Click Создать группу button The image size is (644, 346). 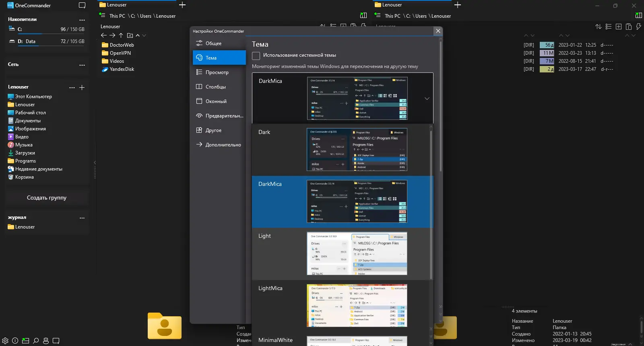tap(47, 198)
